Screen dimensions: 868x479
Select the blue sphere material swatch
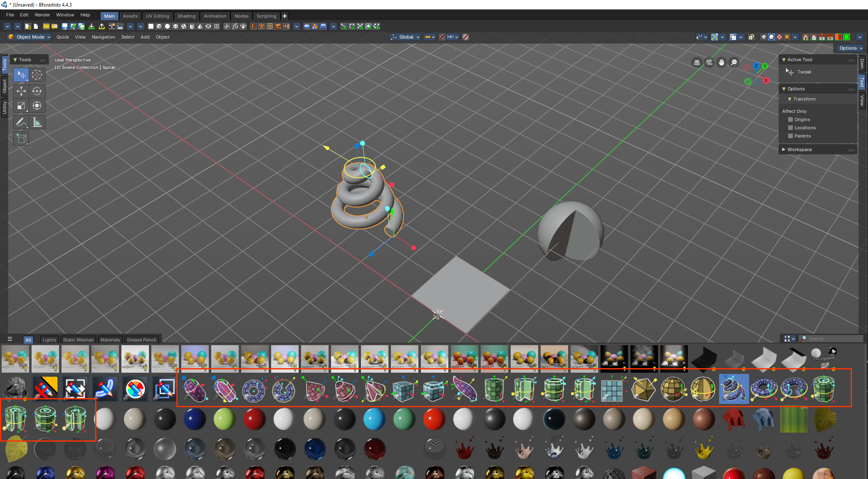[194, 419]
